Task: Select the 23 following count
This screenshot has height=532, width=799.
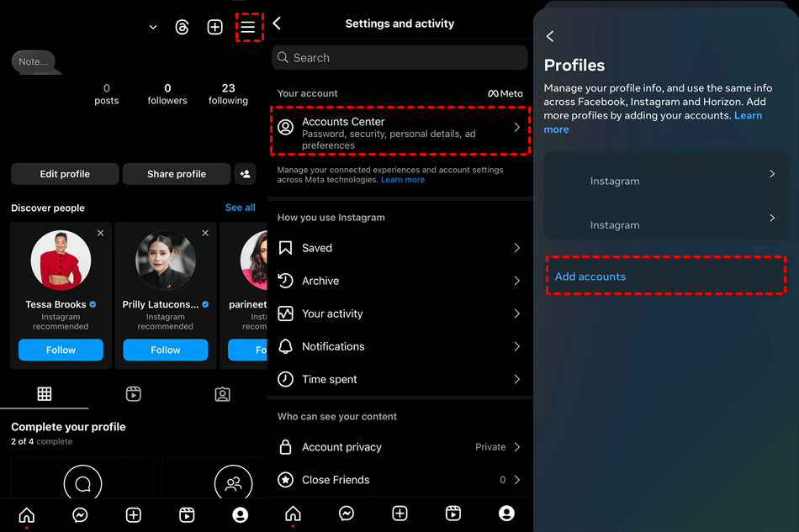Action: coord(228,94)
